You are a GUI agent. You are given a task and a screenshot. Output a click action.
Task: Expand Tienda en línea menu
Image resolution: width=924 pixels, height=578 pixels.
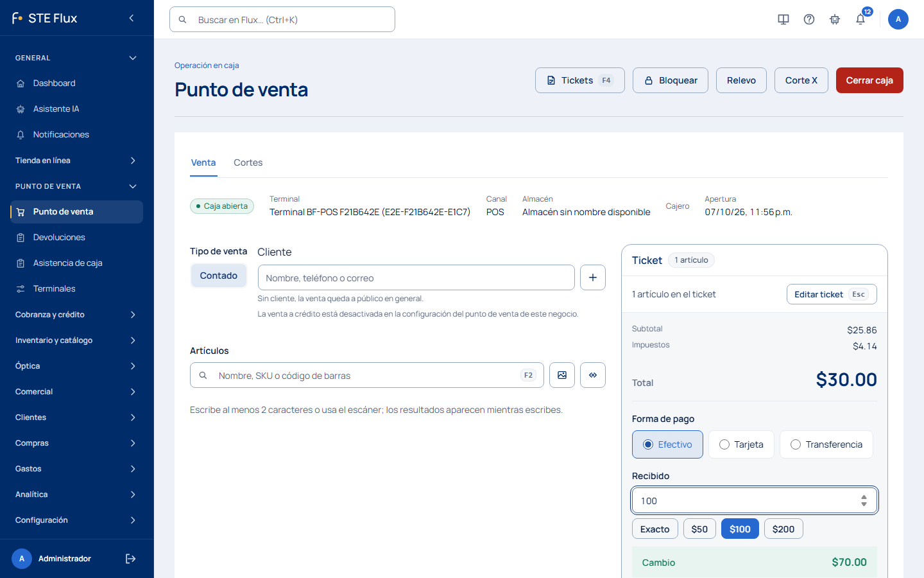[x=77, y=161]
